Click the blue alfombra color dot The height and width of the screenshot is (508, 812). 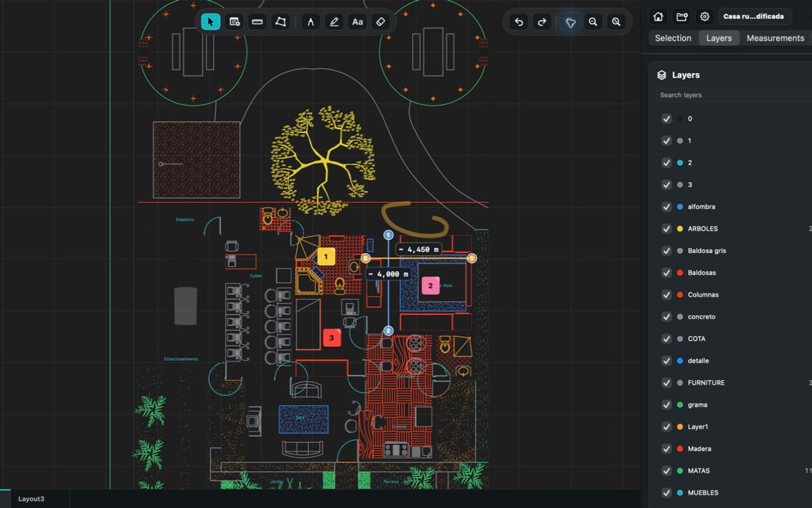(680, 207)
